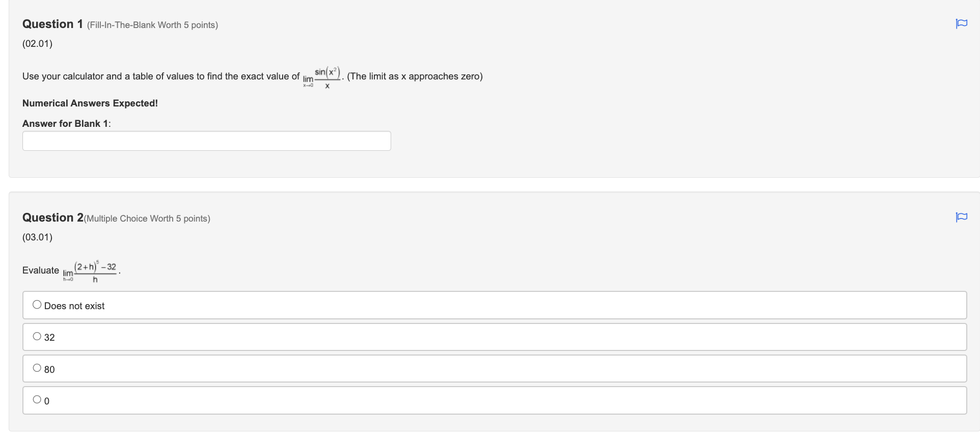Click the radio button for 'Does not exist'
The height and width of the screenshot is (435, 980).
(x=37, y=304)
